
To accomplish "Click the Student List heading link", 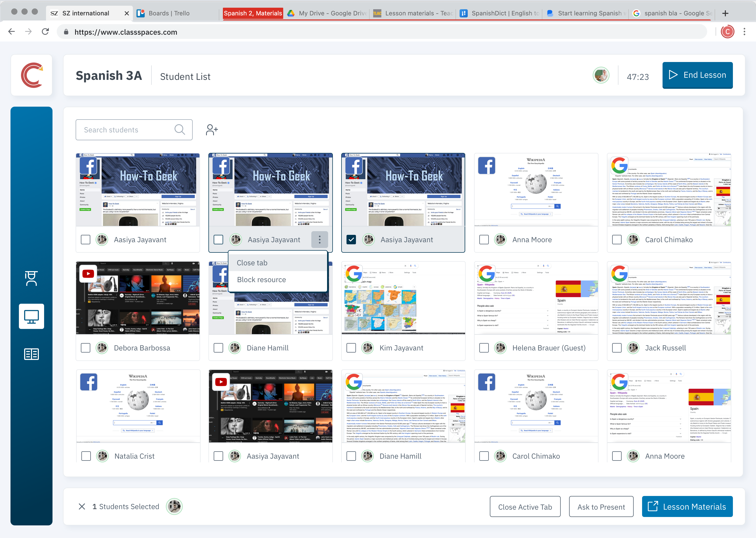I will pyautogui.click(x=185, y=76).
